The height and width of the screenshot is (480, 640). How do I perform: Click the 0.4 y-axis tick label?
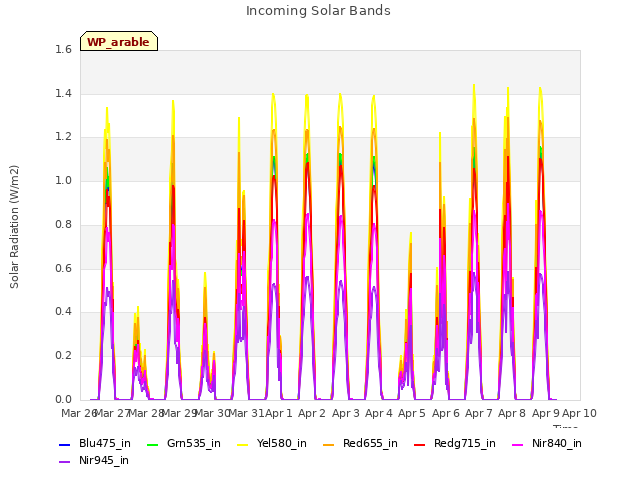pos(63,312)
